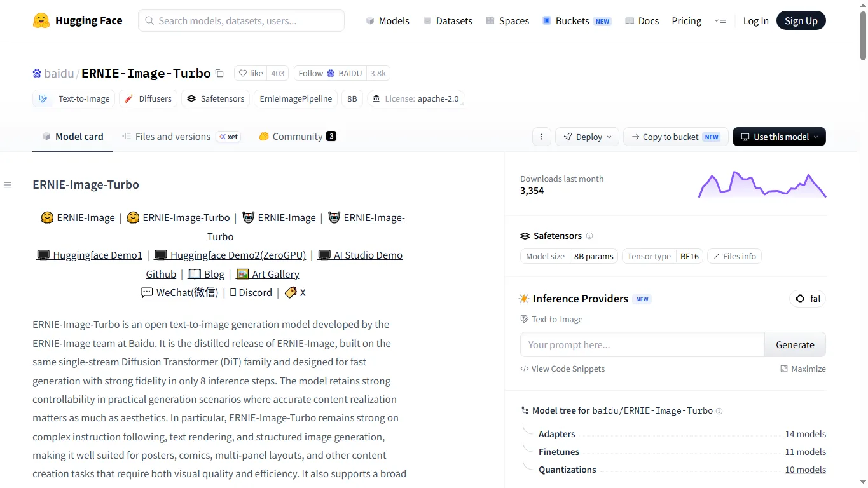Open the 10 models Quantizations link
The image size is (868, 488).
805,470
